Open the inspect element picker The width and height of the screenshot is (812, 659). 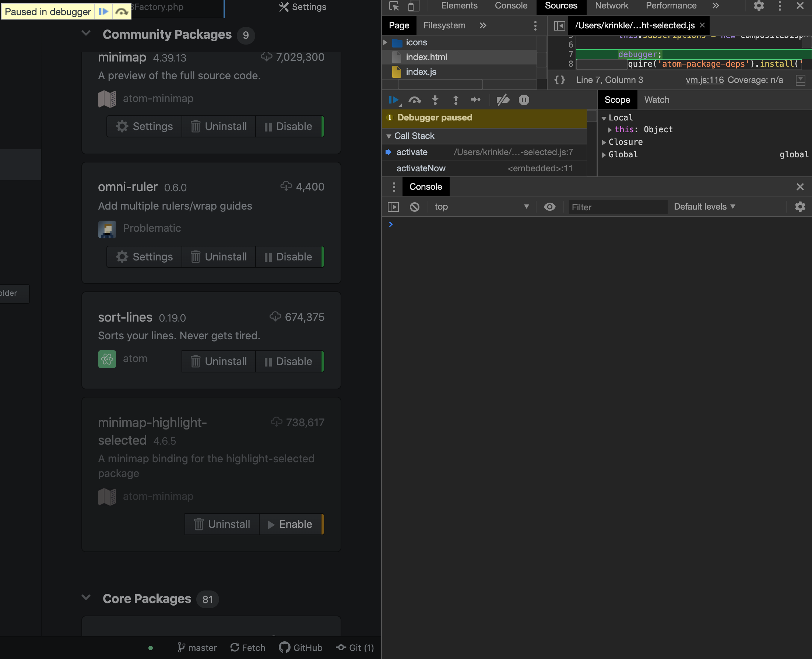tap(394, 6)
